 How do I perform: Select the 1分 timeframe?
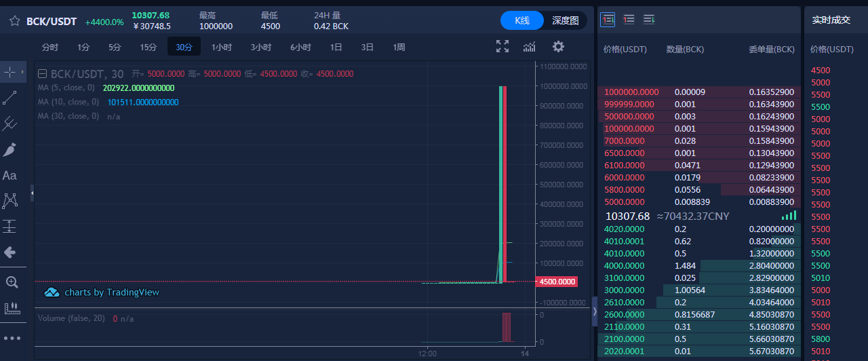tap(83, 47)
